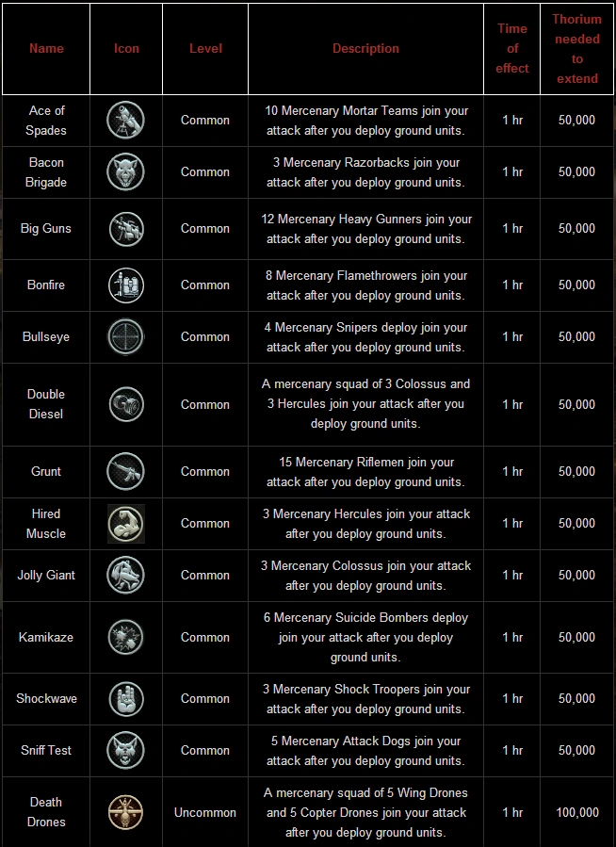Click the Time of effect header
616x847 pixels.
(512, 48)
